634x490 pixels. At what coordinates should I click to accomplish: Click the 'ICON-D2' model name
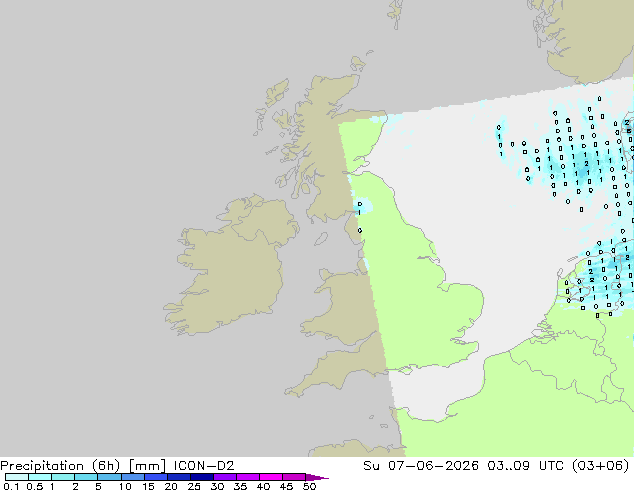click(204, 466)
